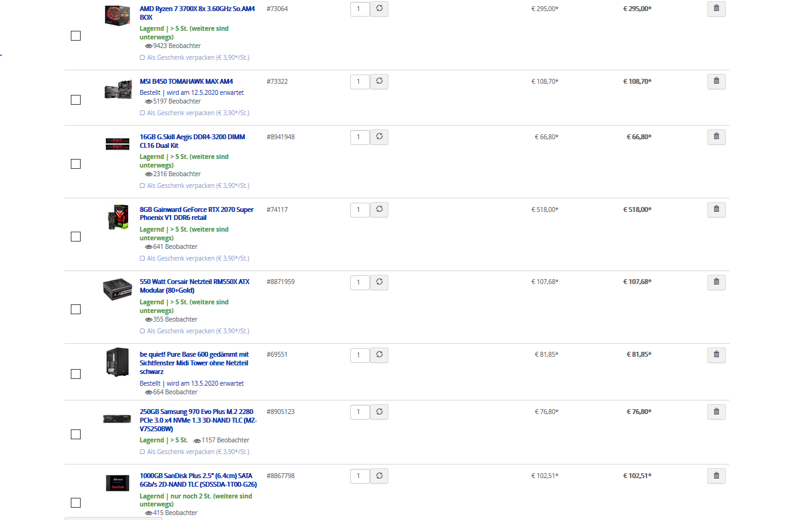Click quantity field for Corsair RM550X
The height and width of the screenshot is (520, 812).
tap(360, 282)
